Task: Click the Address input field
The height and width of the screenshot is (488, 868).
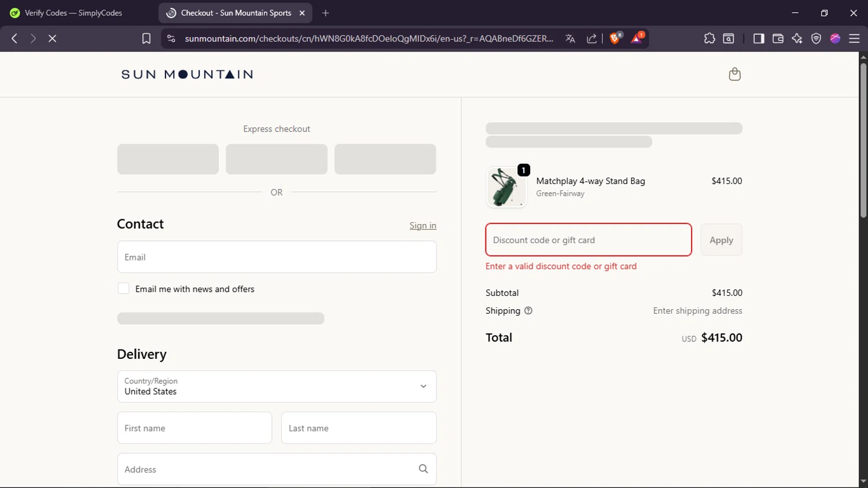Action: tap(277, 469)
